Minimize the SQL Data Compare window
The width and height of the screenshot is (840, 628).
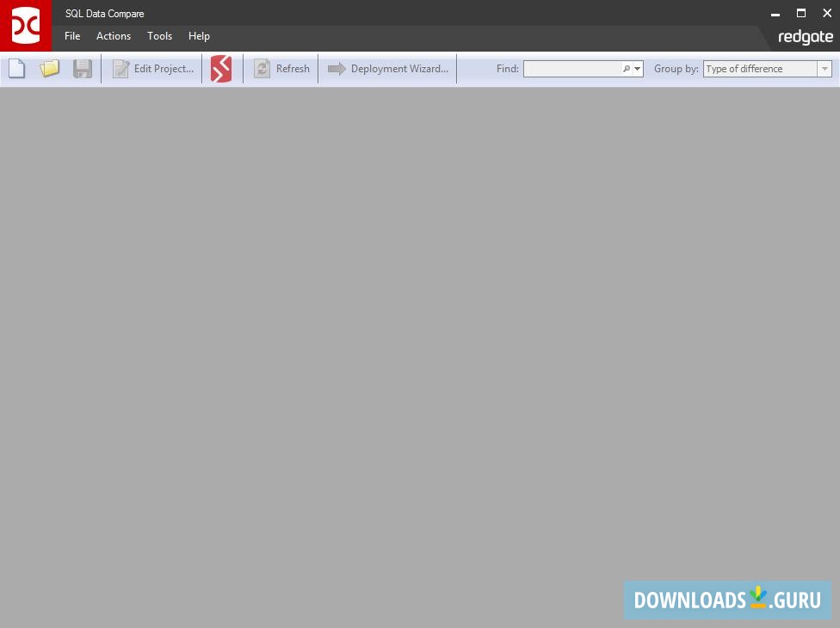coord(775,14)
